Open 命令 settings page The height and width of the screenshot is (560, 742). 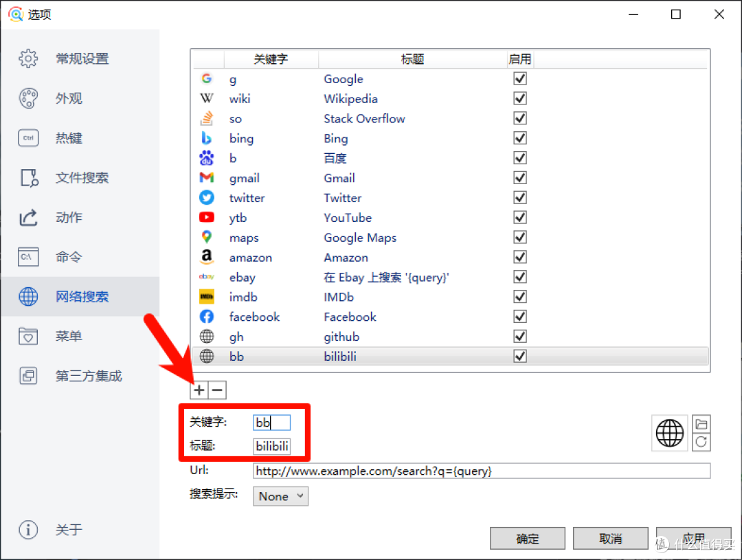tap(80, 257)
